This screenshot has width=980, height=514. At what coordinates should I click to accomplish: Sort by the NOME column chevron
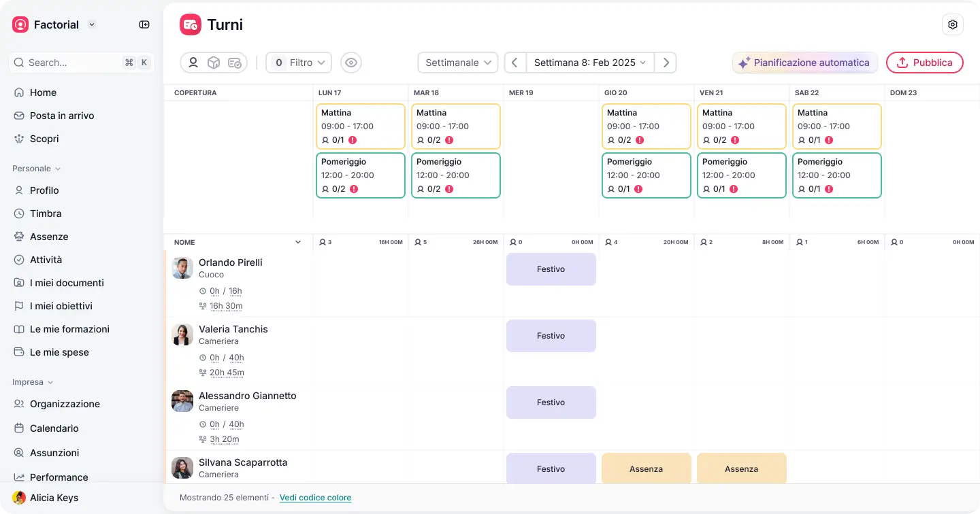click(297, 242)
